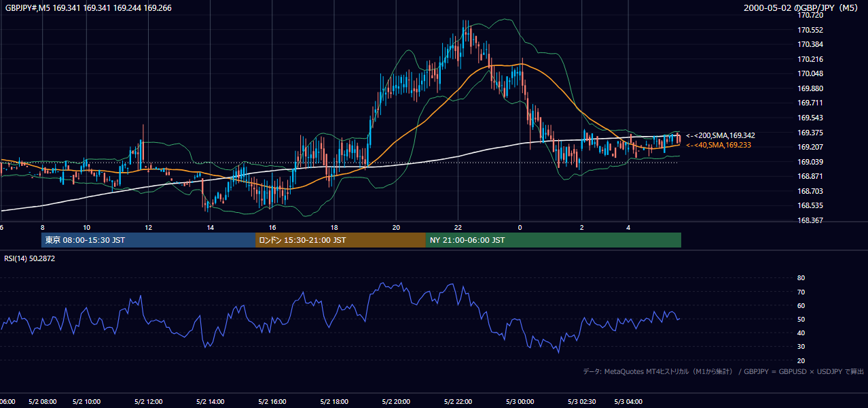Click the RSI scale value 60

(801, 305)
